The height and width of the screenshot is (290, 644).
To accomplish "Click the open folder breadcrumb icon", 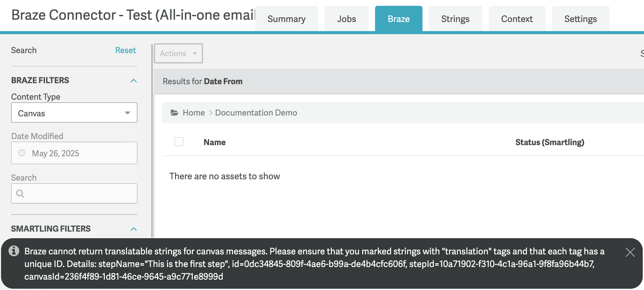I will [175, 113].
